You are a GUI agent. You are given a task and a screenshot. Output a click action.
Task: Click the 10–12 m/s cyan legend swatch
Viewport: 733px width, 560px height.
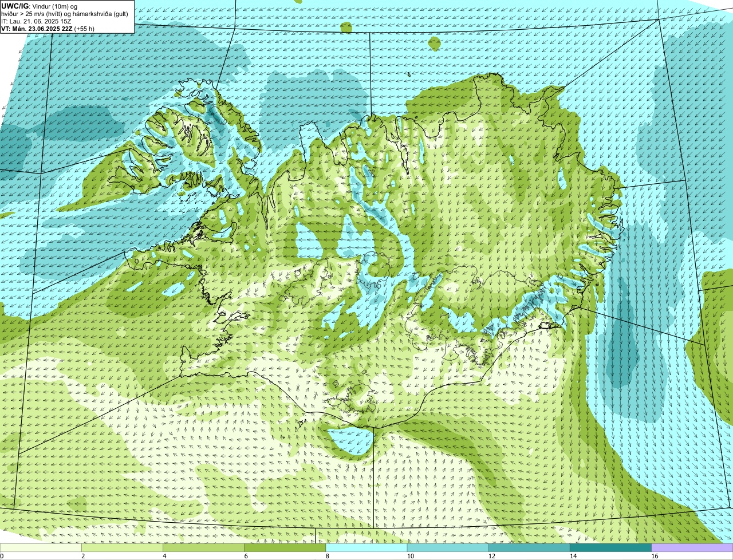(448, 548)
